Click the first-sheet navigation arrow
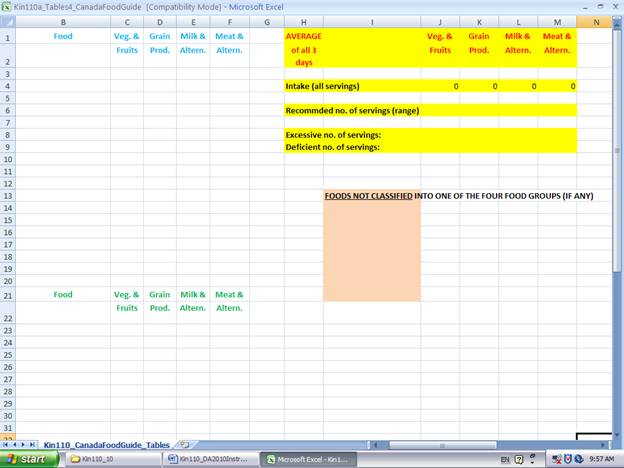 (x=6, y=443)
